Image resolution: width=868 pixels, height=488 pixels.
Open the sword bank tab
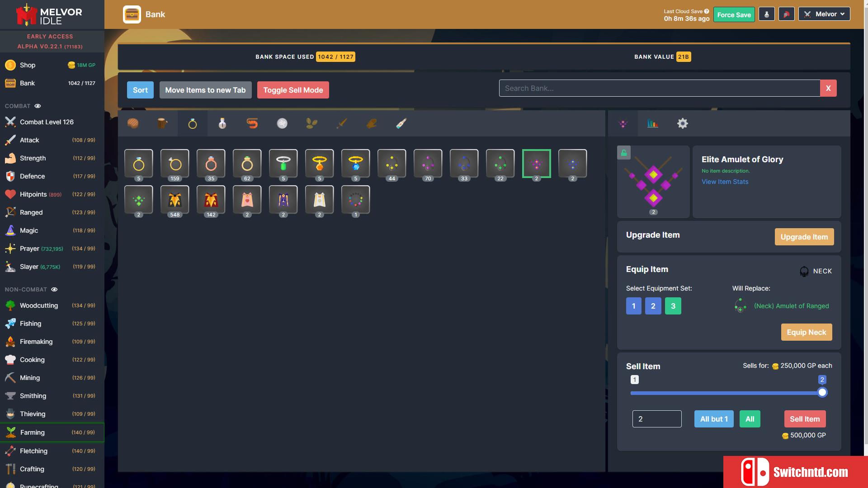pyautogui.click(x=342, y=123)
